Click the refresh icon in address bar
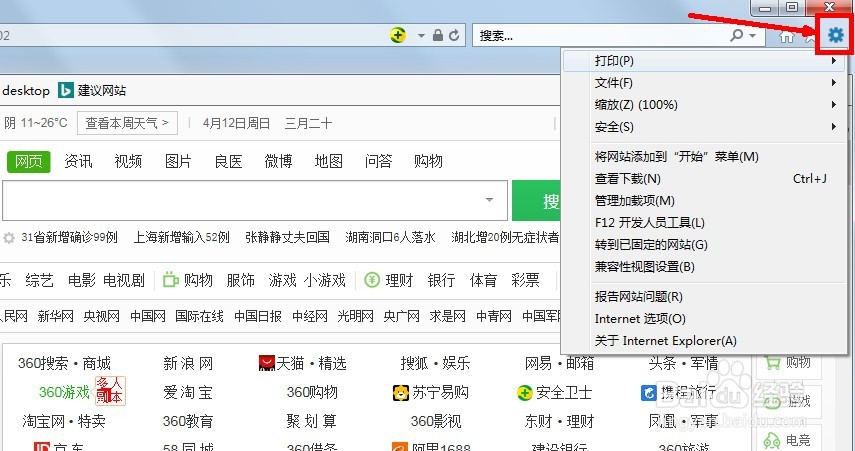The width and height of the screenshot is (855, 451). coord(454,35)
